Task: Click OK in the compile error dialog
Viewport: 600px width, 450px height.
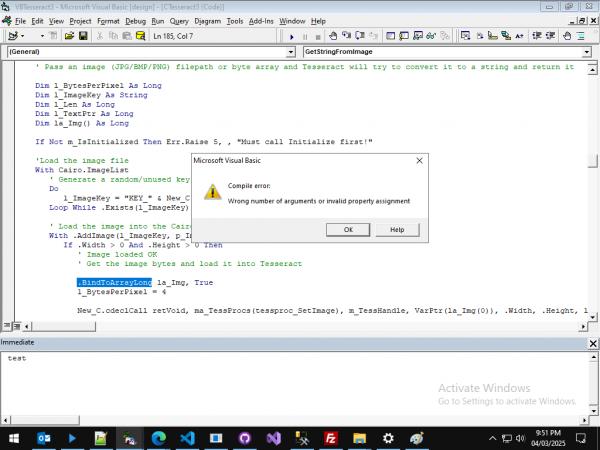Action: [x=348, y=230]
